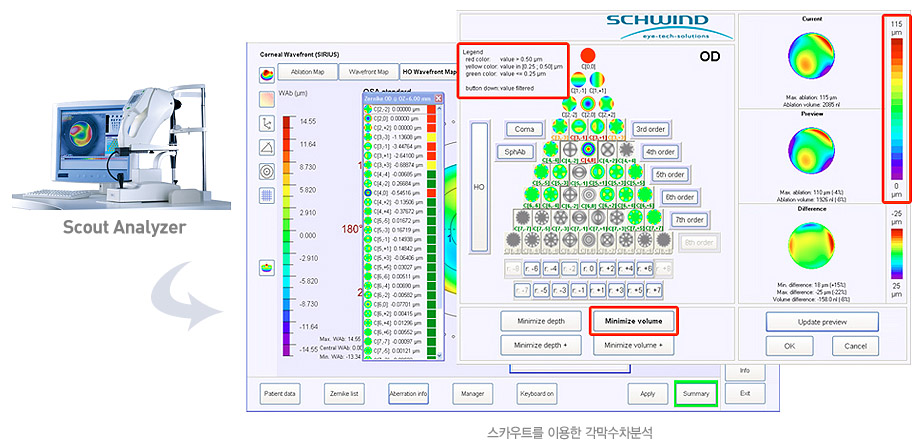
Task: Click the 7th order button
Action: click(x=690, y=220)
